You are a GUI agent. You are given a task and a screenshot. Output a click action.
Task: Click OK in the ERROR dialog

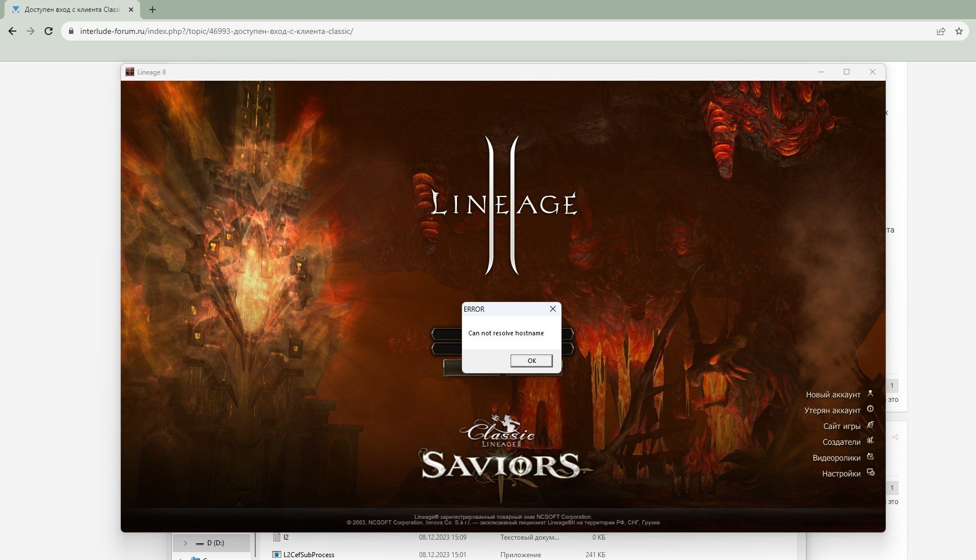(x=531, y=361)
